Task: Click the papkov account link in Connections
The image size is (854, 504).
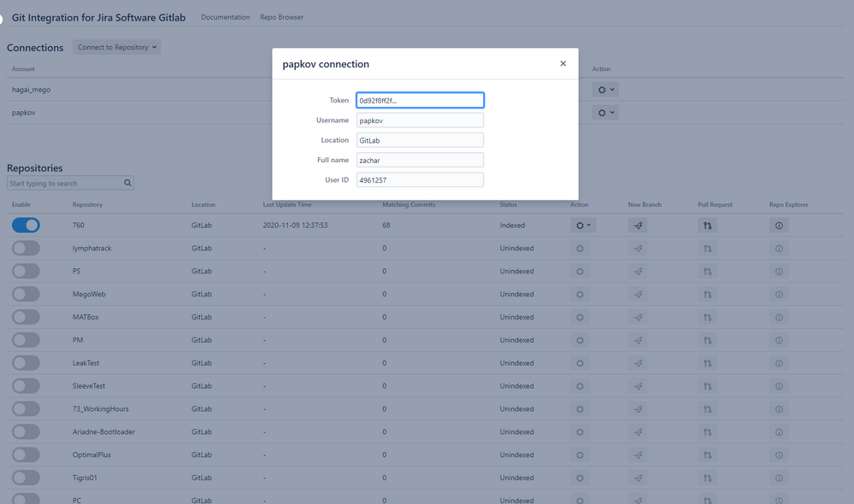Action: click(x=23, y=112)
